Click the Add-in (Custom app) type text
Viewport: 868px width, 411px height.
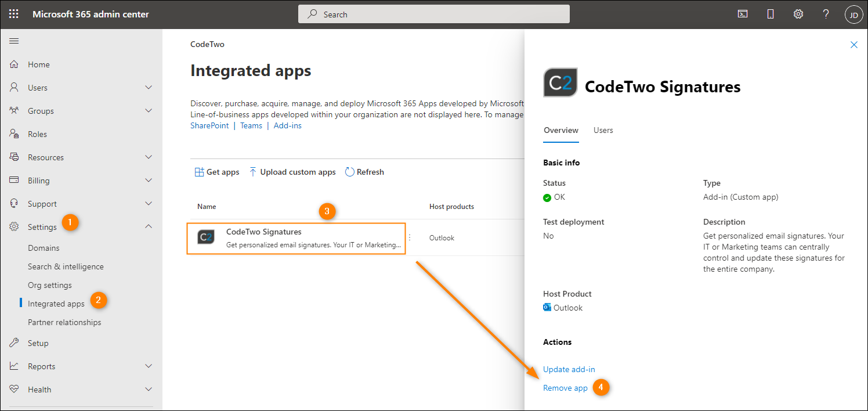pyautogui.click(x=741, y=197)
